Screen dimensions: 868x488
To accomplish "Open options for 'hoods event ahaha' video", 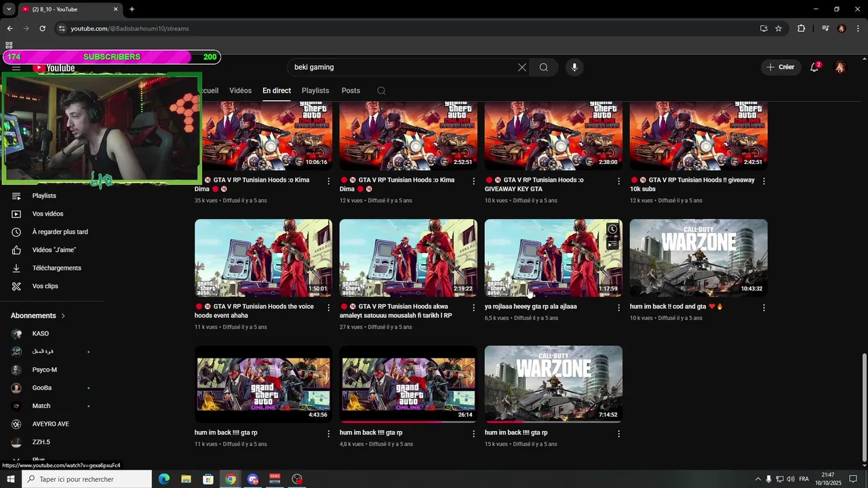I will click(x=328, y=308).
